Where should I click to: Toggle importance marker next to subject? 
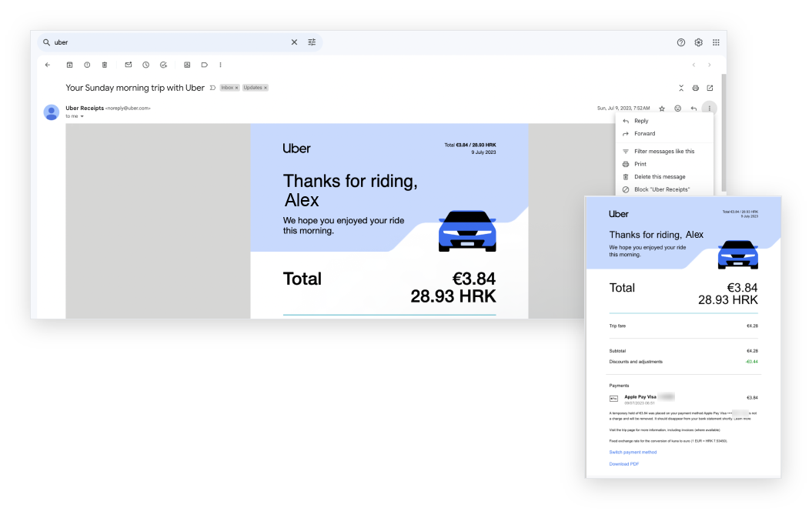pyautogui.click(x=212, y=88)
